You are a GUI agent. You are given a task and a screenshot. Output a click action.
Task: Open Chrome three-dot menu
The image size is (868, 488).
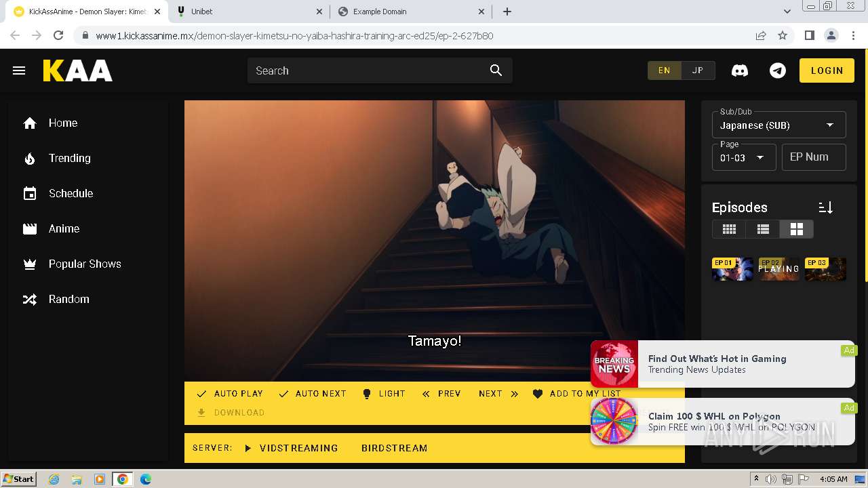tap(853, 35)
